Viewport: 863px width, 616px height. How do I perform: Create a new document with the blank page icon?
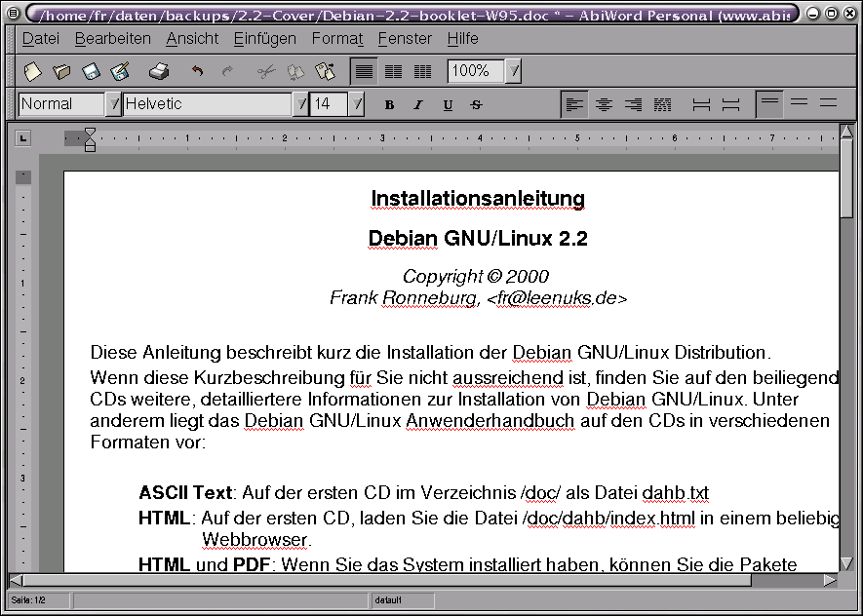(33, 71)
